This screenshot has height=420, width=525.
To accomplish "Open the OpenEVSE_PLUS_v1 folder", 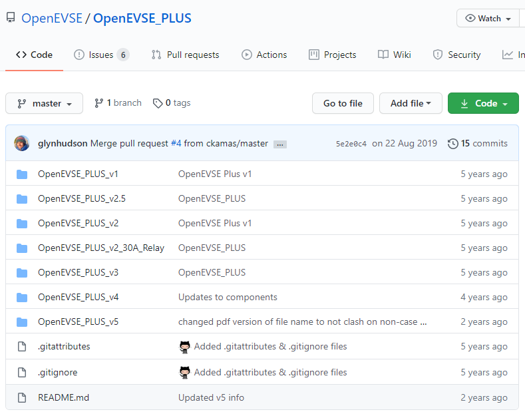I will click(78, 174).
